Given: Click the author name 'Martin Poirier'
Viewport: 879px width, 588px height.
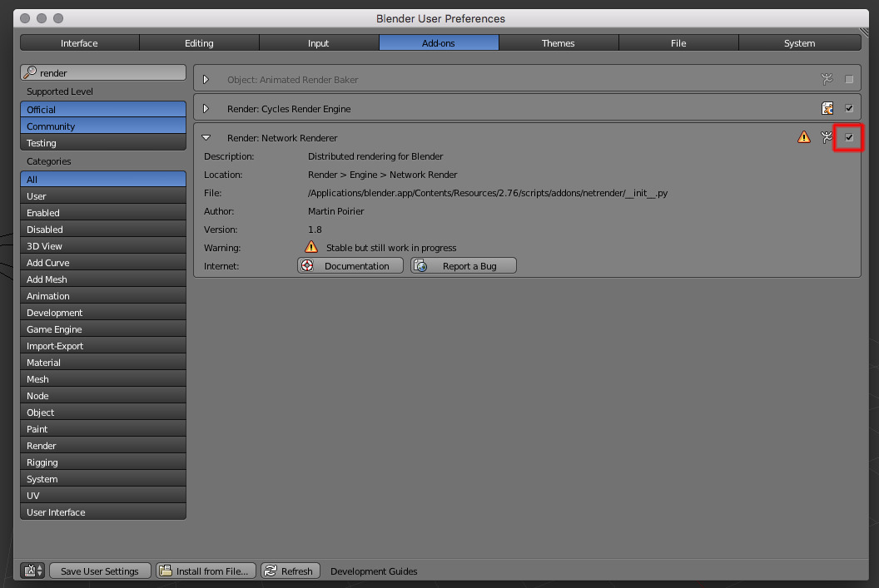Looking at the screenshot, I should [x=335, y=211].
